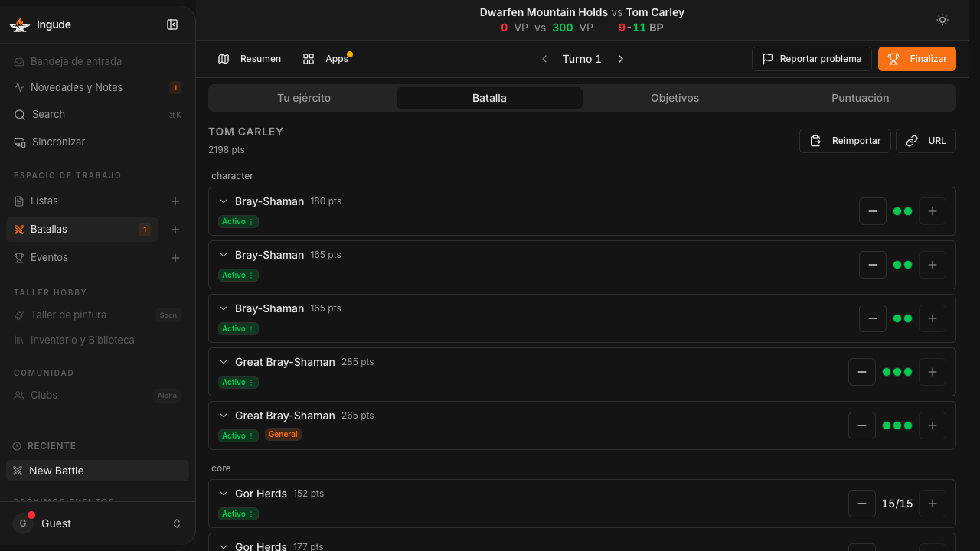Add a new battle plus icon
The image size is (980, 551).
pyautogui.click(x=175, y=230)
